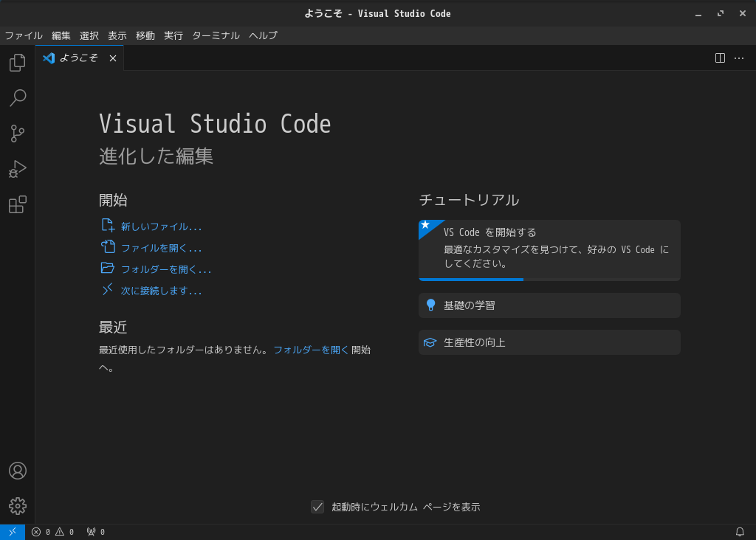Open the VS Code を開始する walkthrough card
Image resolution: width=756 pixels, height=540 pixels.
549,250
